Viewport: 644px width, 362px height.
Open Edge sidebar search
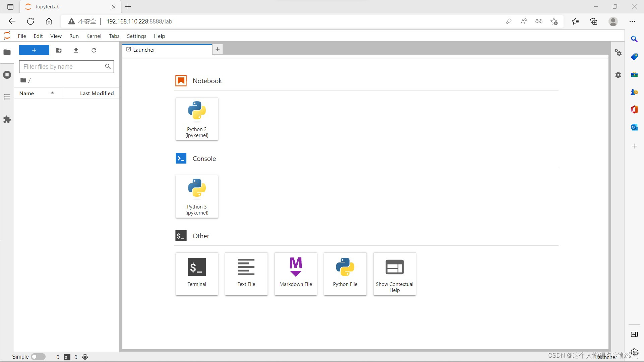pyautogui.click(x=634, y=39)
